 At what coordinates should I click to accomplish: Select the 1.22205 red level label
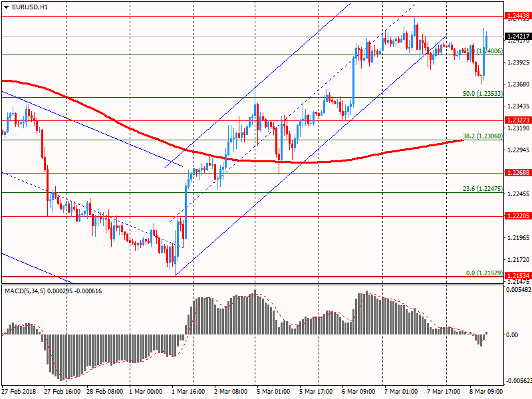(x=518, y=215)
